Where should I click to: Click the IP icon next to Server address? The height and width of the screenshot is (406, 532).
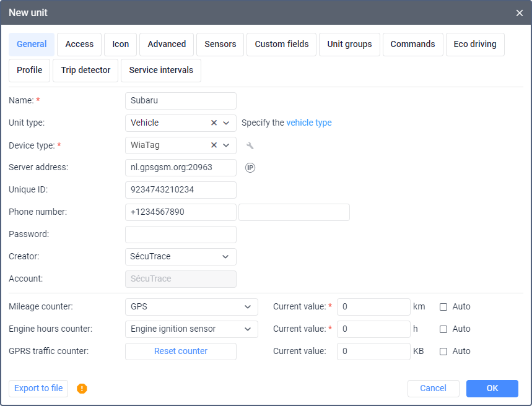pos(250,168)
